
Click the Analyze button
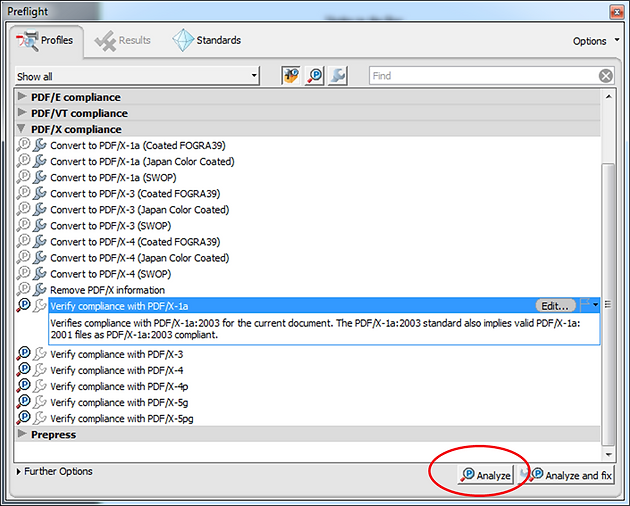click(486, 475)
